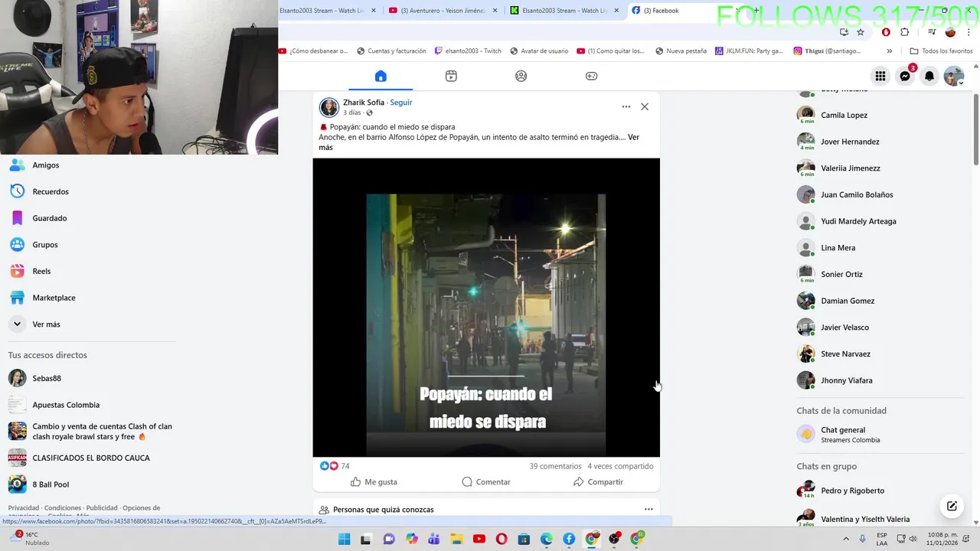Viewport: 980px width, 551px height.
Task: Open the elsanto2003 - Twitch bookmark
Action: click(468, 51)
